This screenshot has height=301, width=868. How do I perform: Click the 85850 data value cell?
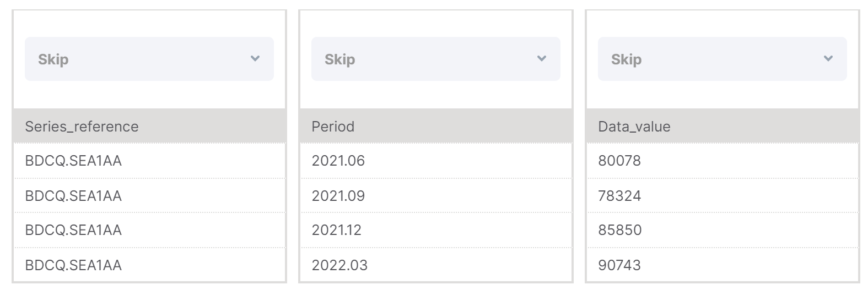pos(723,230)
